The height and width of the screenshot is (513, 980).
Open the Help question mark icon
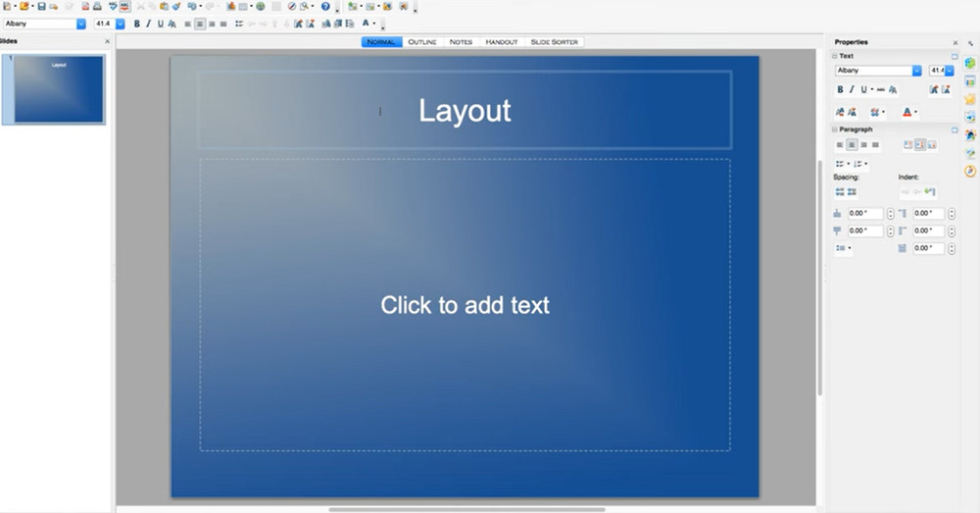tap(325, 6)
